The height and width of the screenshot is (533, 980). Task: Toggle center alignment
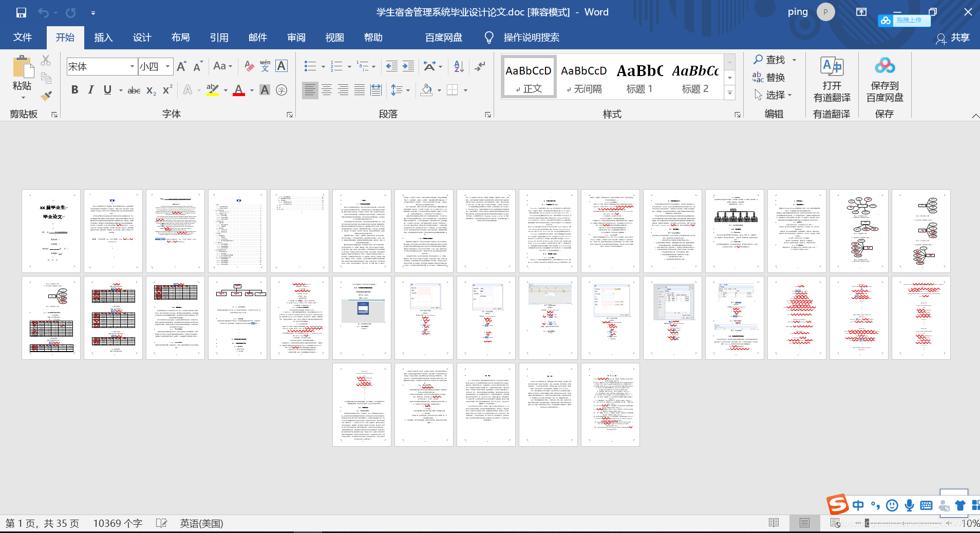327,90
